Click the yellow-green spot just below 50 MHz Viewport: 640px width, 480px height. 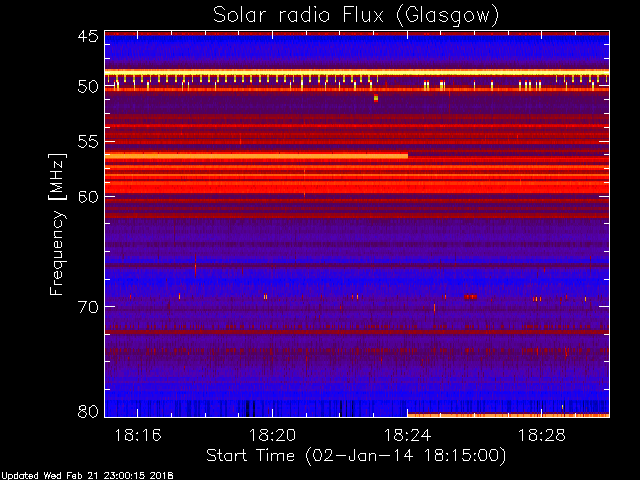pos(376,98)
